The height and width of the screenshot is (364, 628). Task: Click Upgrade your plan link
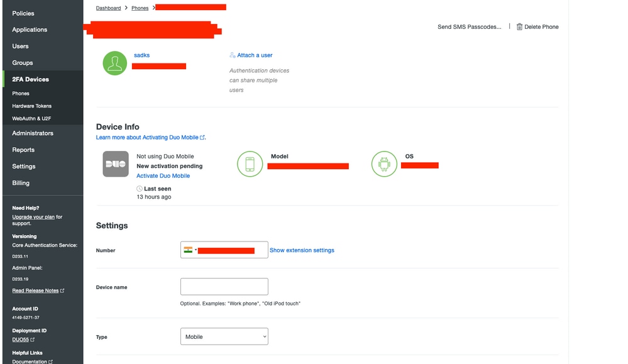point(33,217)
